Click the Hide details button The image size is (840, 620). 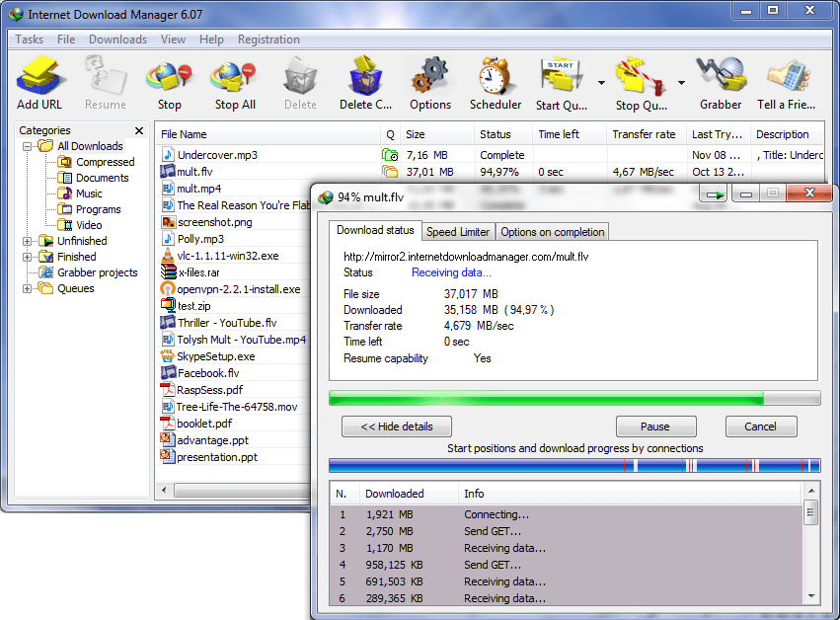pyautogui.click(x=396, y=426)
